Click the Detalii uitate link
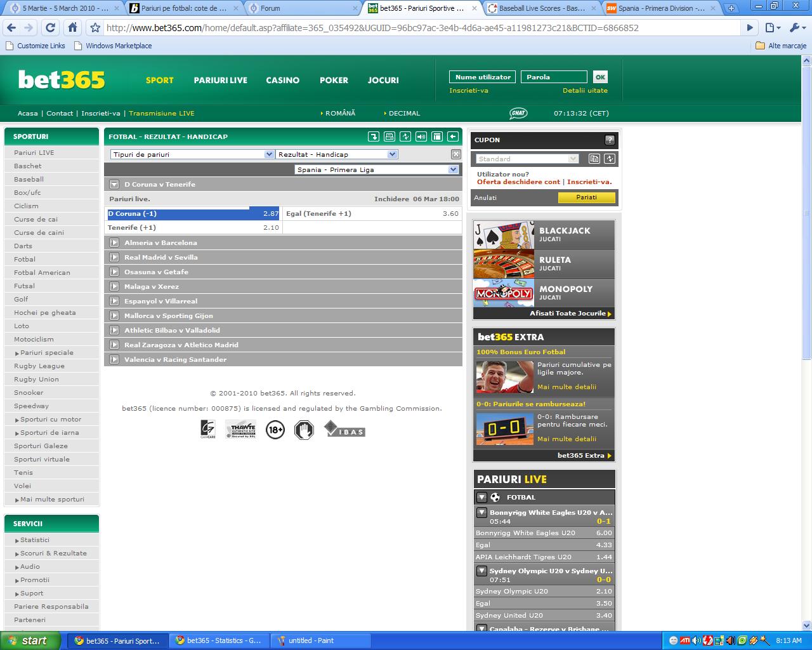812x650 pixels. coord(585,91)
